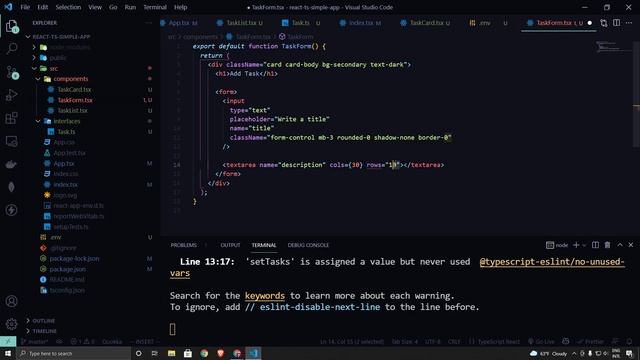Switch to OUTPUT panel tab

pos(230,245)
